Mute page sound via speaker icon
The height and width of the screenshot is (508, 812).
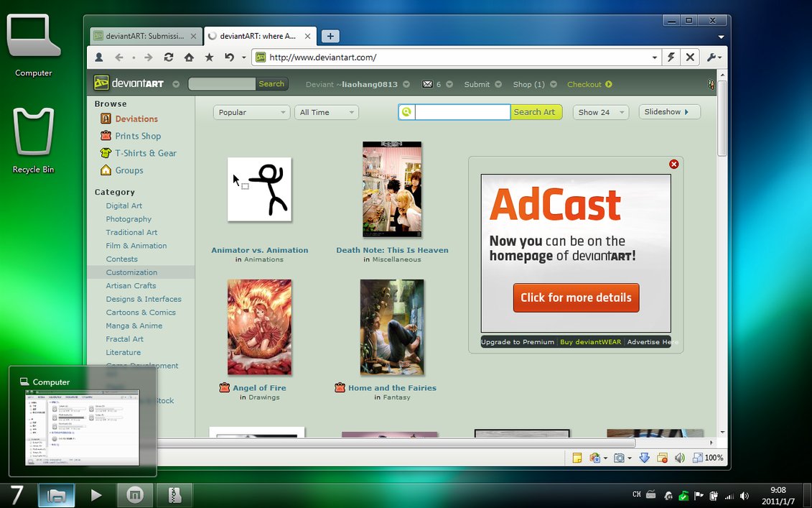click(679, 458)
